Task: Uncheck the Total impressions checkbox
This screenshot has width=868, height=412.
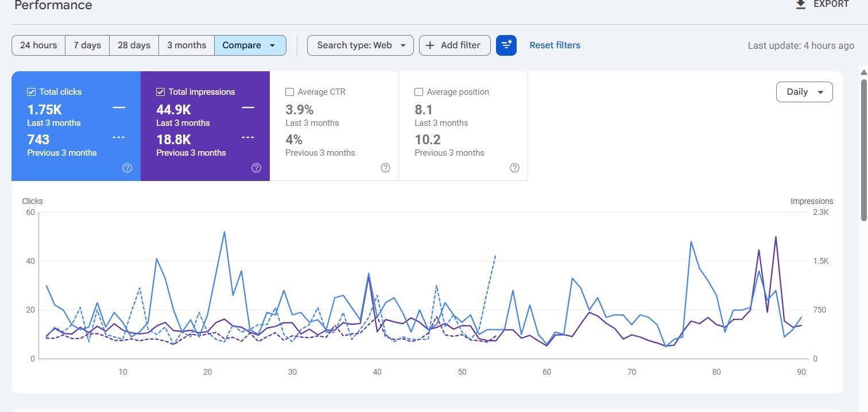Action: pos(161,92)
